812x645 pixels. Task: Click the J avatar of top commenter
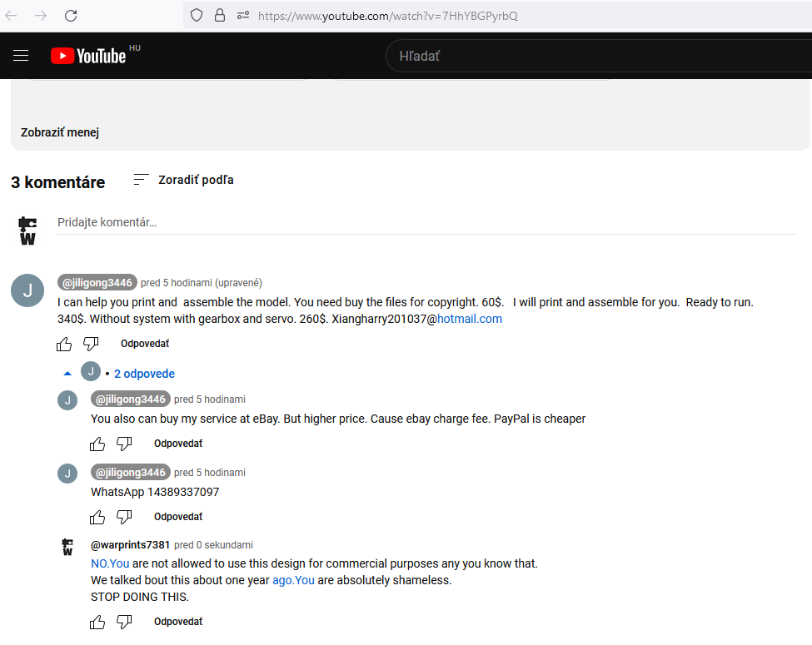(27, 290)
